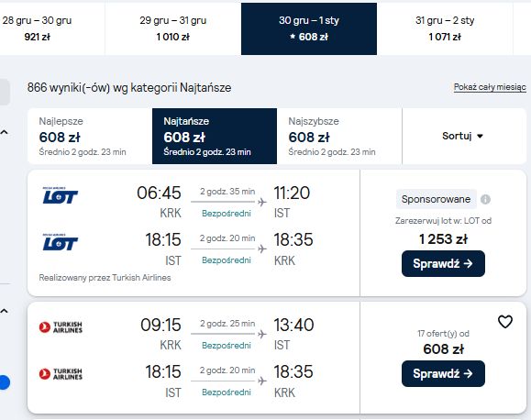Open Pokaż cały miesiąc link

(x=490, y=87)
